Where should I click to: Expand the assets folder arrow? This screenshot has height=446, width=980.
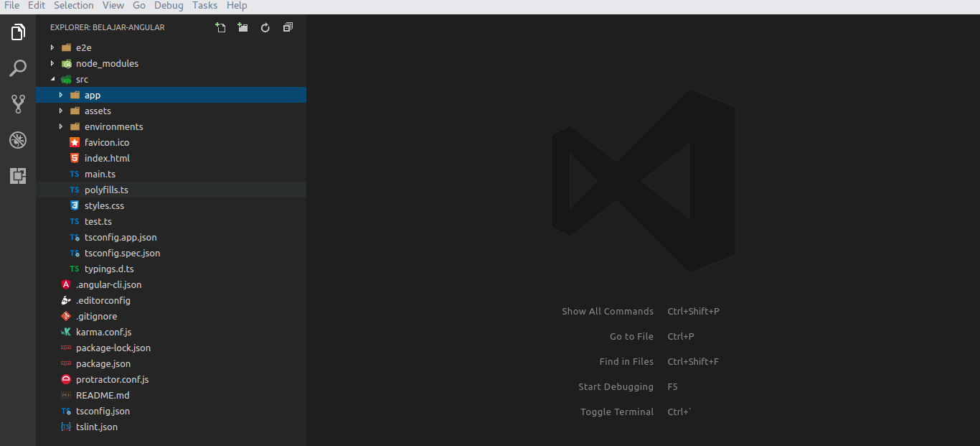[60, 111]
